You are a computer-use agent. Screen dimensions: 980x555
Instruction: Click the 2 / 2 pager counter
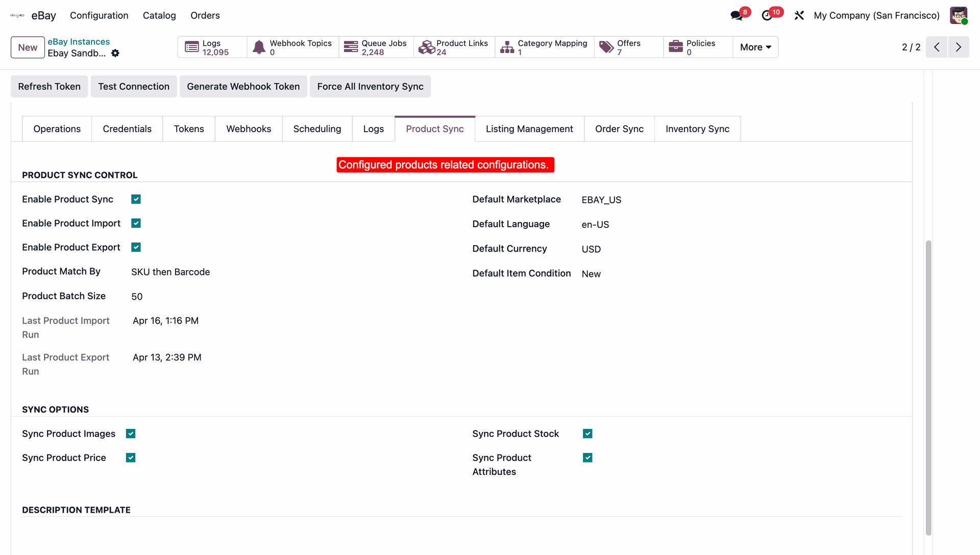(x=911, y=47)
